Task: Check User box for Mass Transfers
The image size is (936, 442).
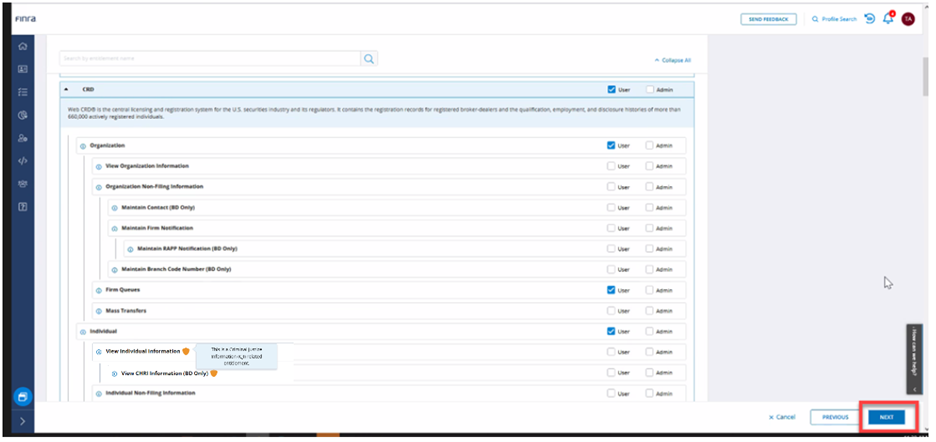Action: pos(611,311)
